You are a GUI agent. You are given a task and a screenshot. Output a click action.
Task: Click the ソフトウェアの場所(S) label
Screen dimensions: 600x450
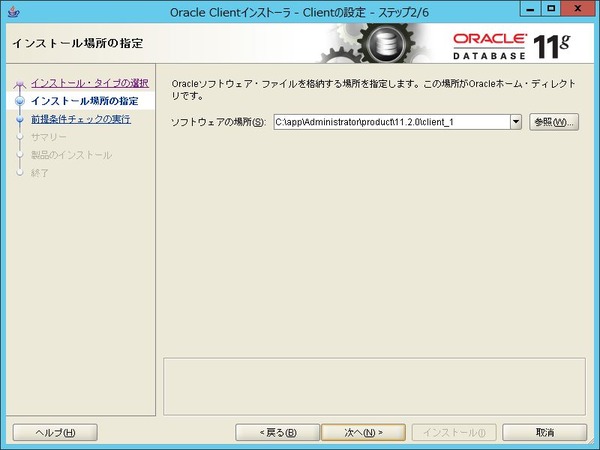coord(218,122)
